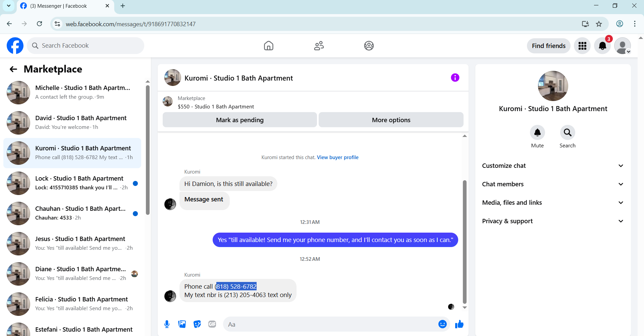Click the (213) 205-4063 text-only line

pos(238,295)
